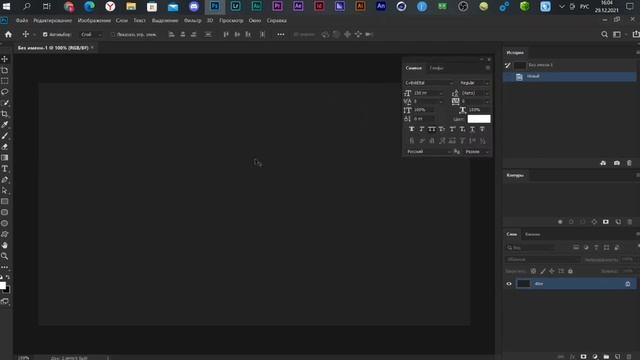
Task: Open the Auto-Select Layer dropdown
Action: (91, 35)
